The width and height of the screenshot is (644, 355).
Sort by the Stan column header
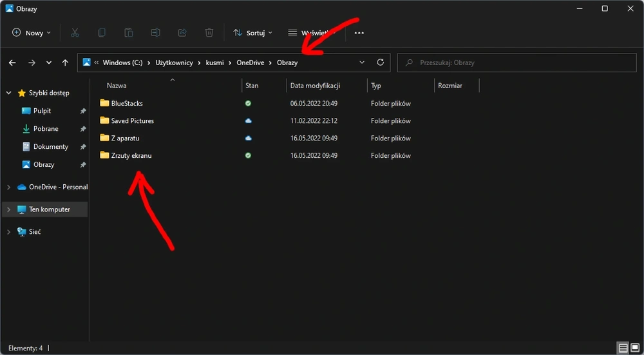click(252, 86)
